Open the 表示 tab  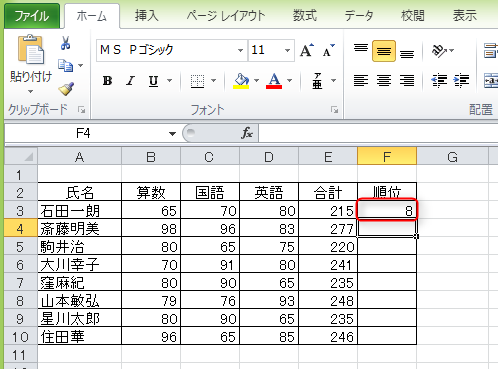(465, 16)
